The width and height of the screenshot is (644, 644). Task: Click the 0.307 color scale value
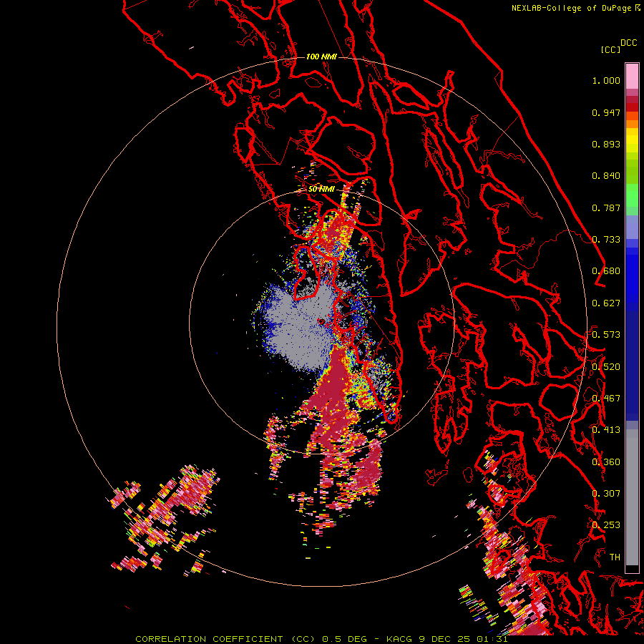pos(606,494)
